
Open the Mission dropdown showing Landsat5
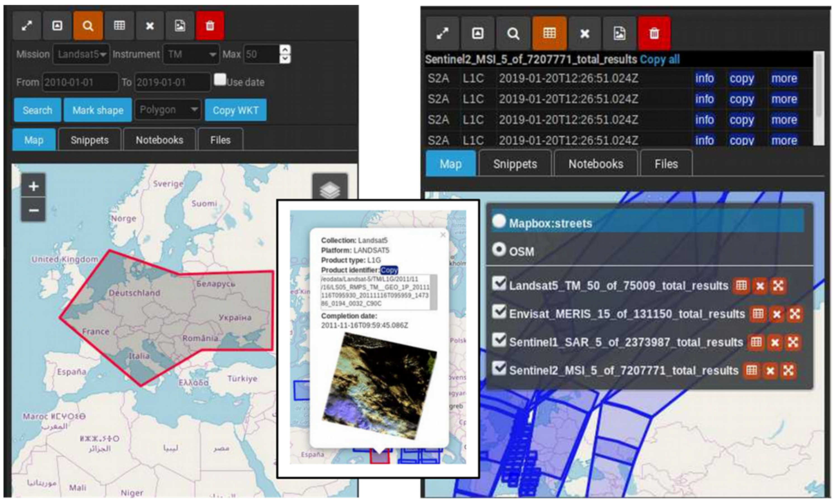click(x=81, y=54)
